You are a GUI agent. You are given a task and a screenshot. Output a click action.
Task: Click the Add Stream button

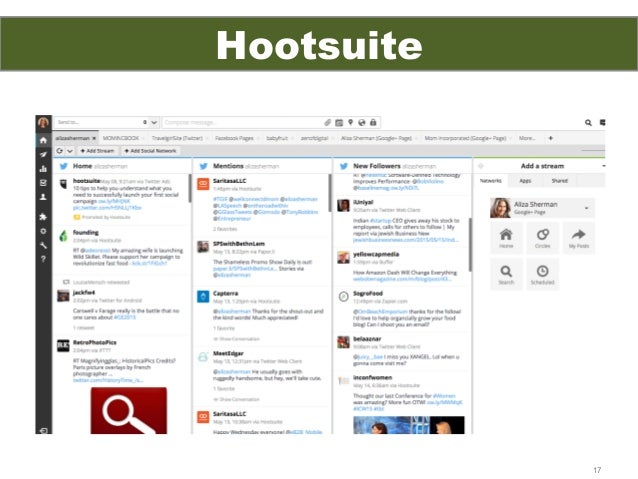tap(97, 151)
